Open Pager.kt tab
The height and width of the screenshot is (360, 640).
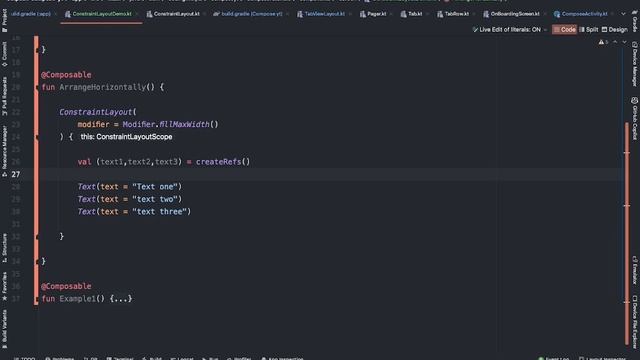pyautogui.click(x=373, y=14)
